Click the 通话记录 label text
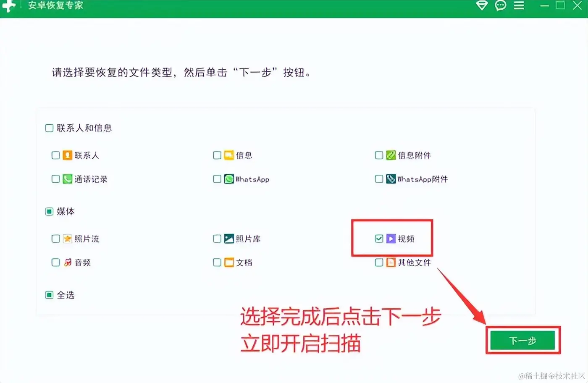This screenshot has width=588, height=383. (91, 179)
